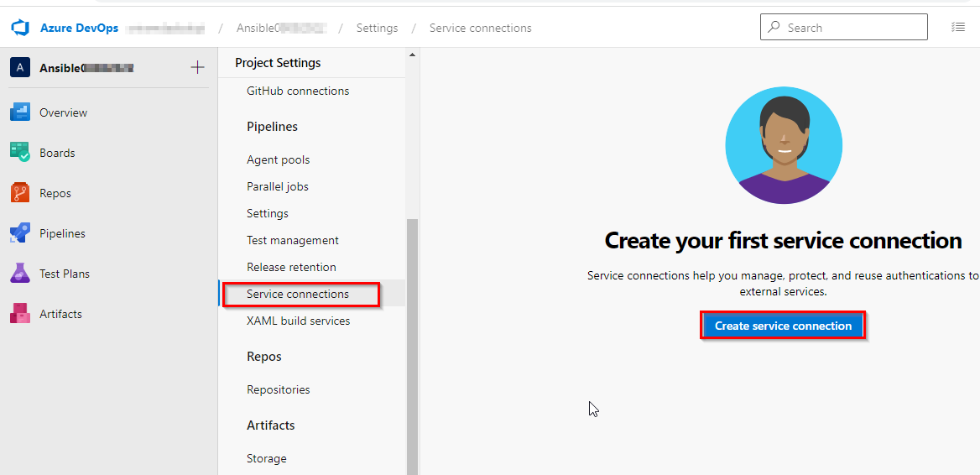Go to the Settings breadcrumb

(x=377, y=29)
